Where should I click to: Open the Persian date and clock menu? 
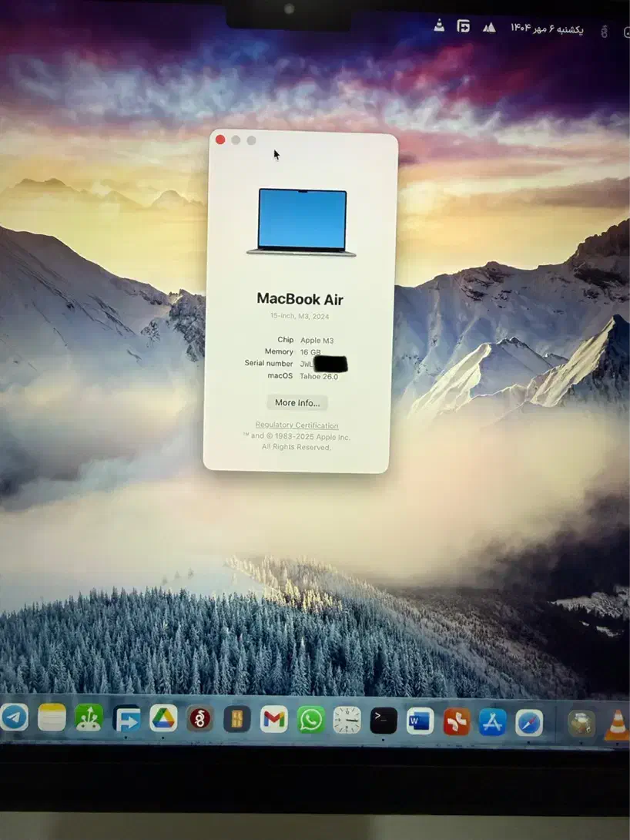pyautogui.click(x=547, y=29)
